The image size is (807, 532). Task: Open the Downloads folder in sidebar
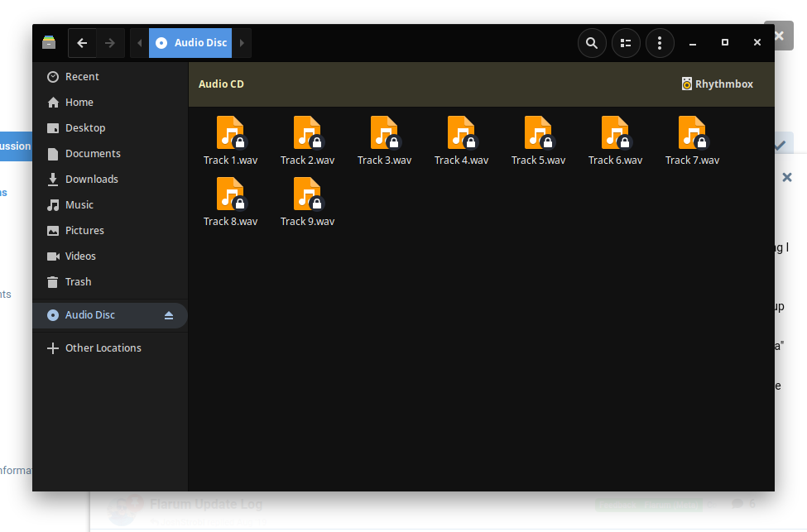click(x=91, y=180)
